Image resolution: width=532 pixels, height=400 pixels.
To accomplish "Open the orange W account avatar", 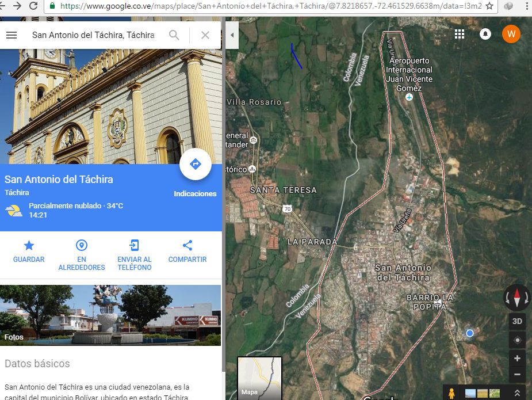I will [511, 34].
